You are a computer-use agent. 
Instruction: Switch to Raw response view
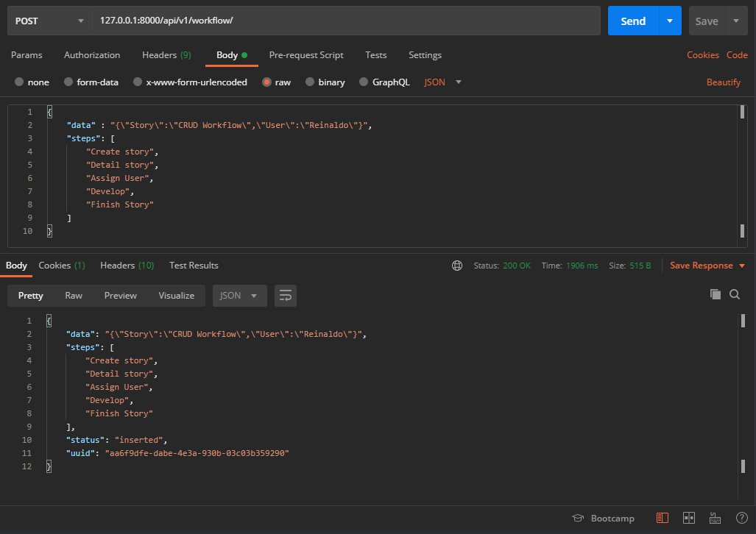pos(74,296)
